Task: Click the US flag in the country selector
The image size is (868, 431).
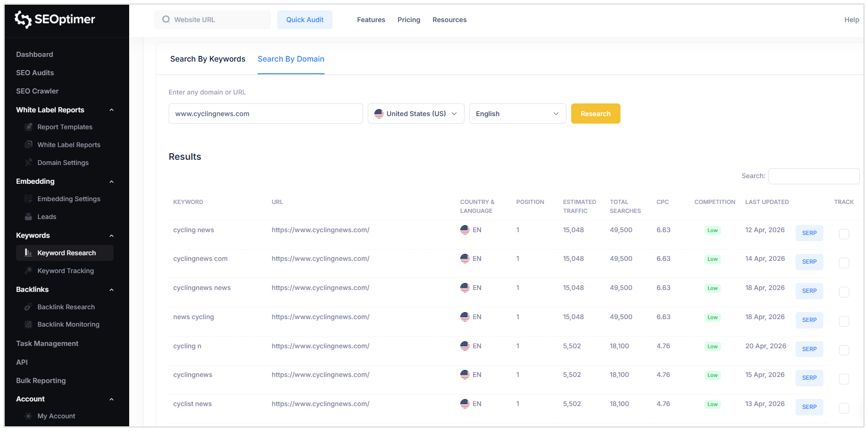Action: tap(379, 114)
